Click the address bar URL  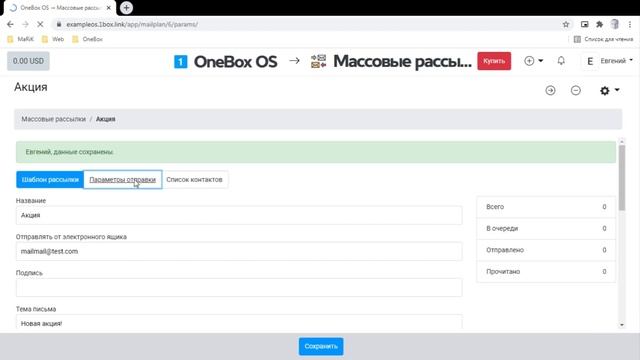[x=132, y=24]
